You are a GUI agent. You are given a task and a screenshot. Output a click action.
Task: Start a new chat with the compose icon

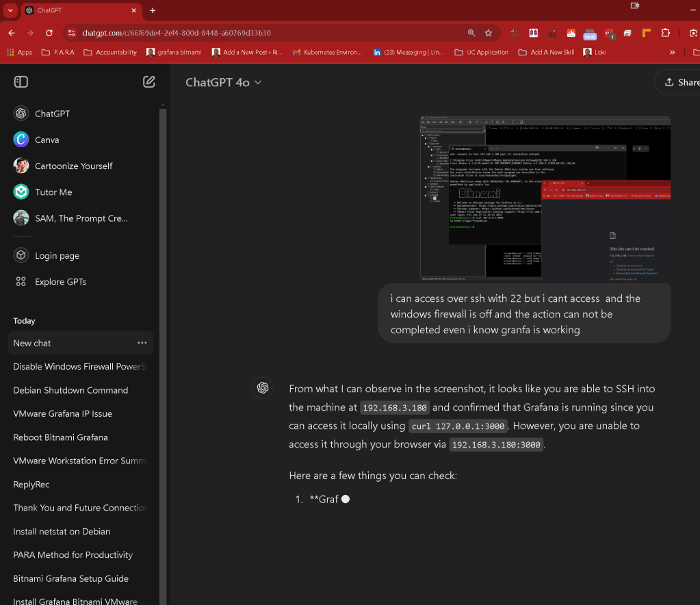point(148,81)
